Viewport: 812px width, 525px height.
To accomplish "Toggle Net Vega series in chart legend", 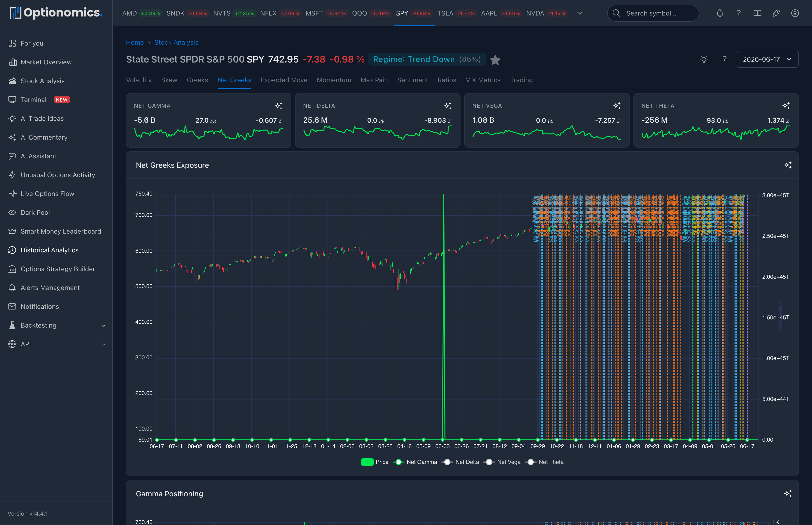I will [x=502, y=462].
